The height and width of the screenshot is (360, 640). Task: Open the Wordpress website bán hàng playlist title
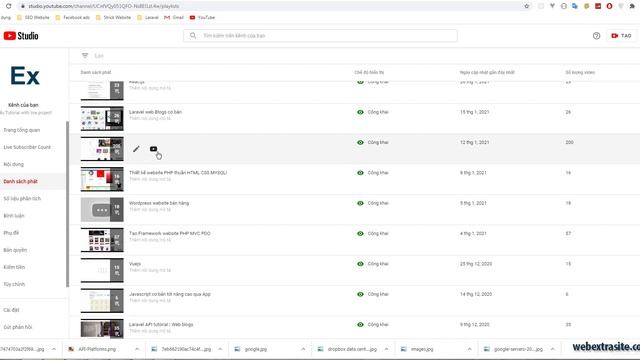pyautogui.click(x=159, y=203)
